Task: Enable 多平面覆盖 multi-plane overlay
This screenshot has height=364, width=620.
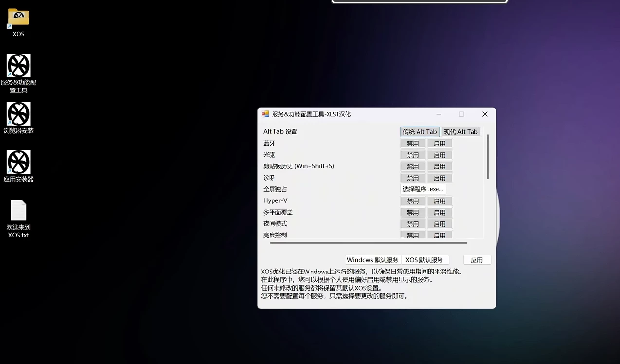Action: click(x=439, y=212)
